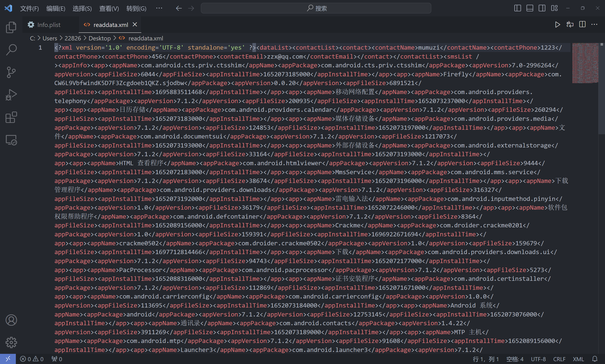Expand the Desktop breadcrumb segment
The width and height of the screenshot is (605, 364).
tap(99, 38)
